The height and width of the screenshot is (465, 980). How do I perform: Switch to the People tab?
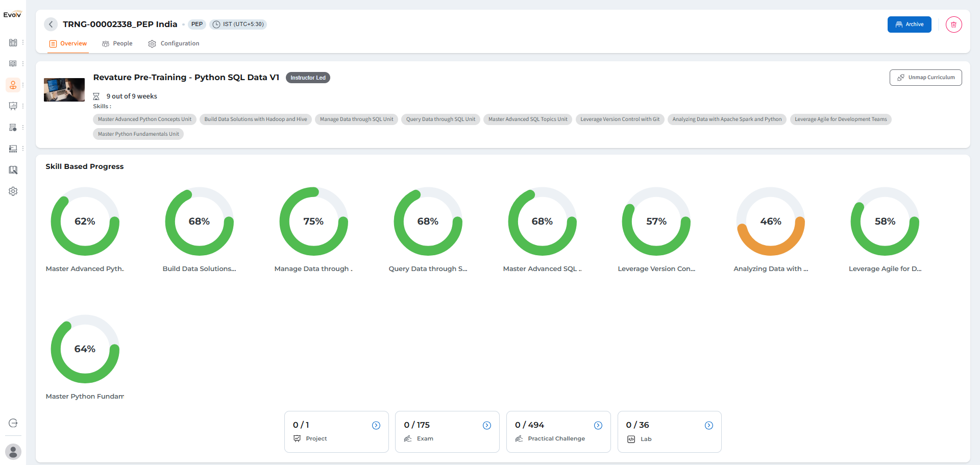[117, 44]
